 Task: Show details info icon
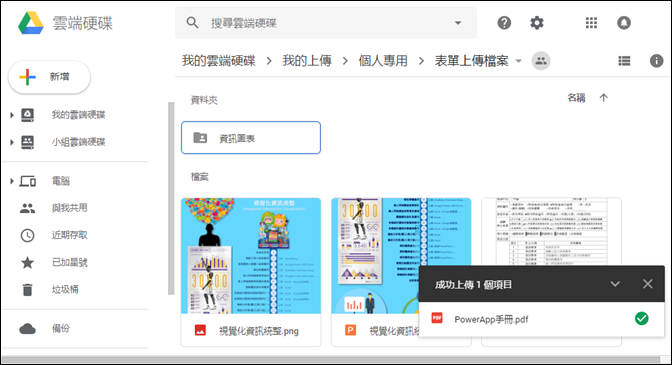[x=656, y=61]
